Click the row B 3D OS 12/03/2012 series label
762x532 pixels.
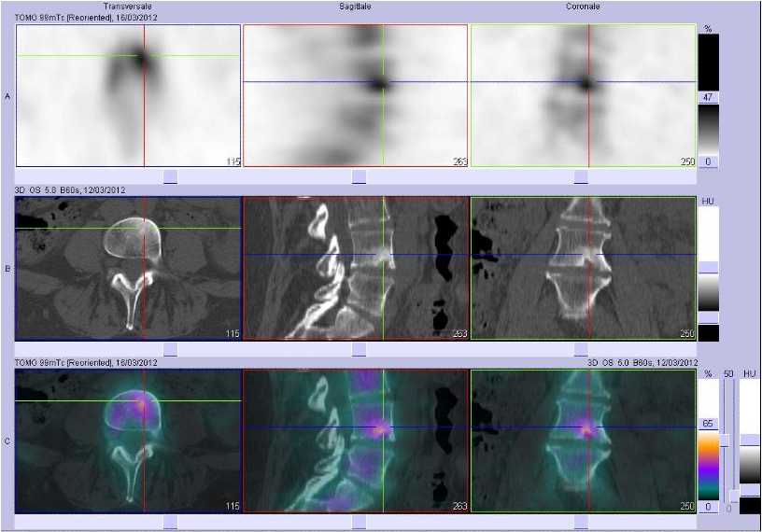tap(70, 190)
